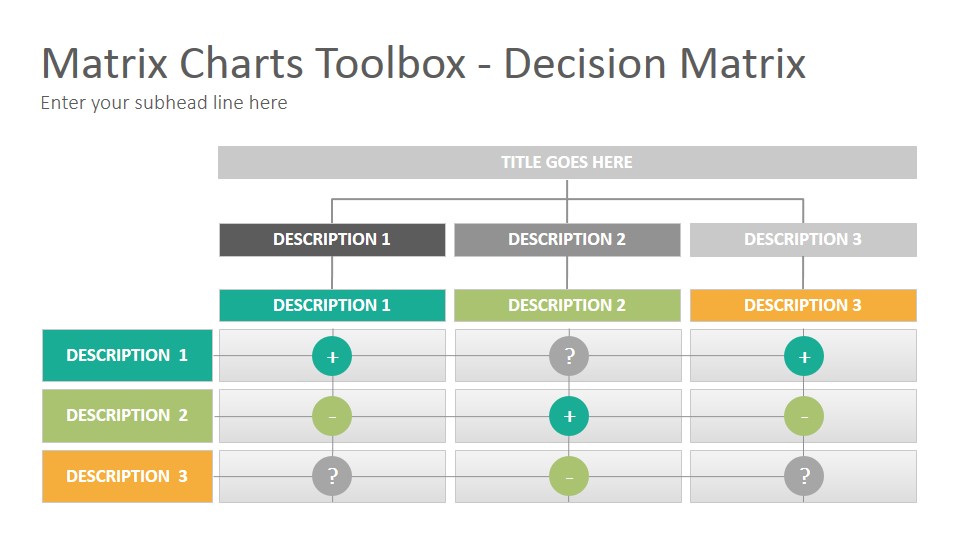Click the teal plus circle in row 1, column 1

click(x=332, y=356)
